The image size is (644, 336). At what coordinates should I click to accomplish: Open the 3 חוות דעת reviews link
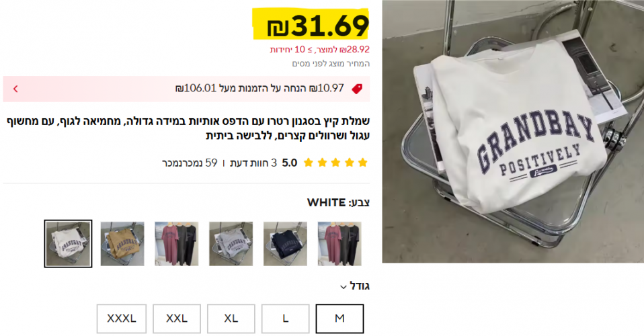[253, 163]
